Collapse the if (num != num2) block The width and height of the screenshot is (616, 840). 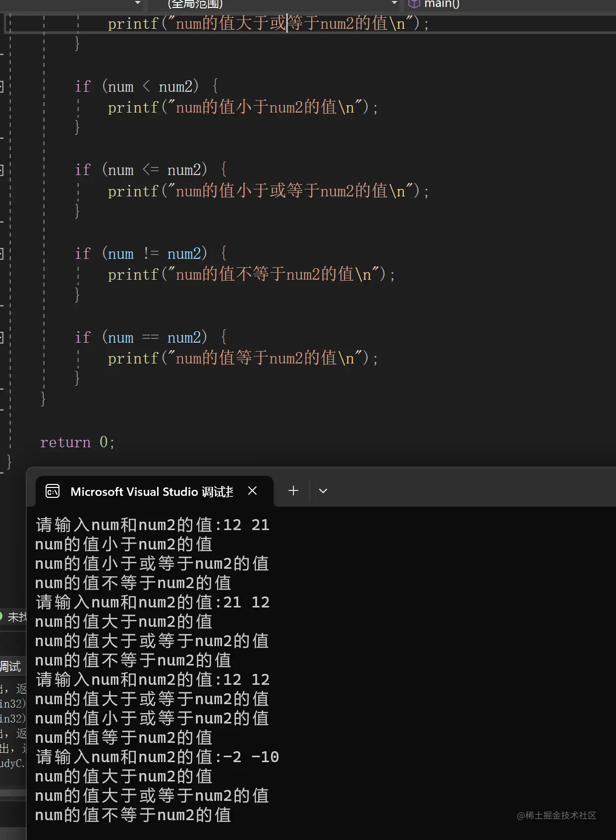point(1,254)
